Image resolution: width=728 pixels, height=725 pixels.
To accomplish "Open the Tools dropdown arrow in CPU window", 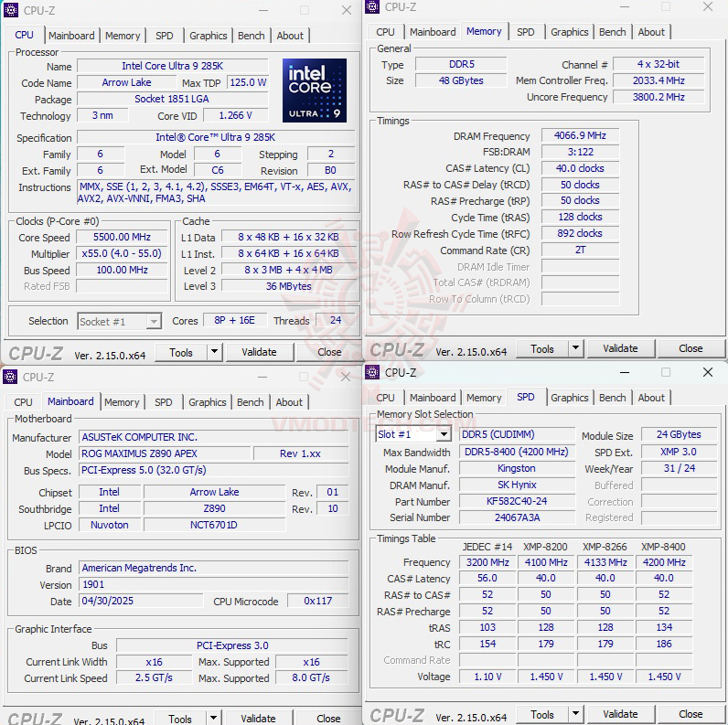I will tap(214, 352).
